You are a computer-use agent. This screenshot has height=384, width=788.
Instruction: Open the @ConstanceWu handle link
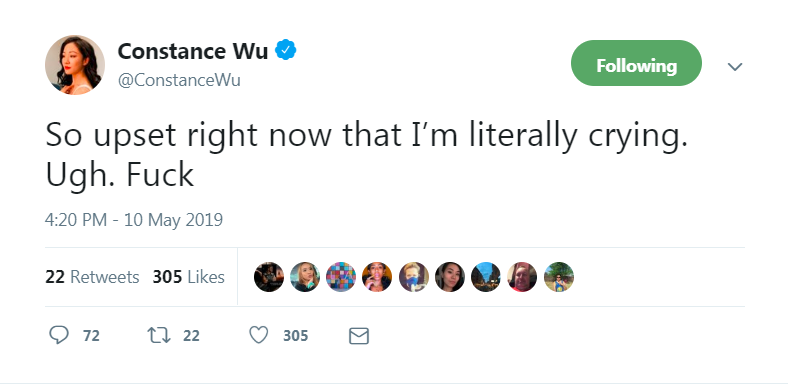[179, 80]
